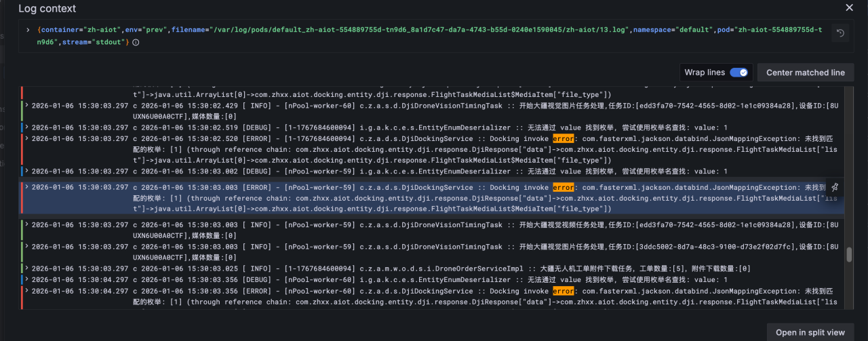
Task: Expand the 15:30:03.025 INFO log row
Action: coord(26,268)
